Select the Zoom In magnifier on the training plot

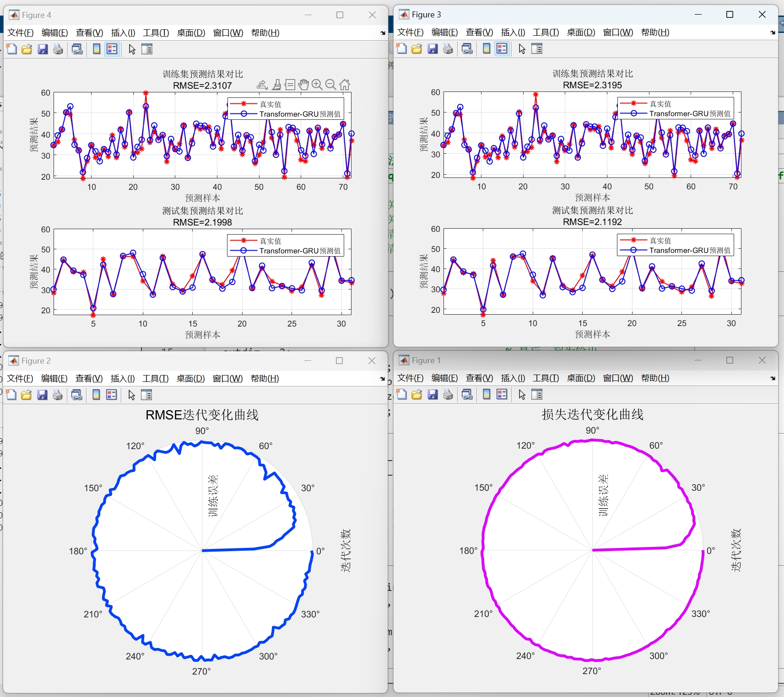(x=317, y=84)
